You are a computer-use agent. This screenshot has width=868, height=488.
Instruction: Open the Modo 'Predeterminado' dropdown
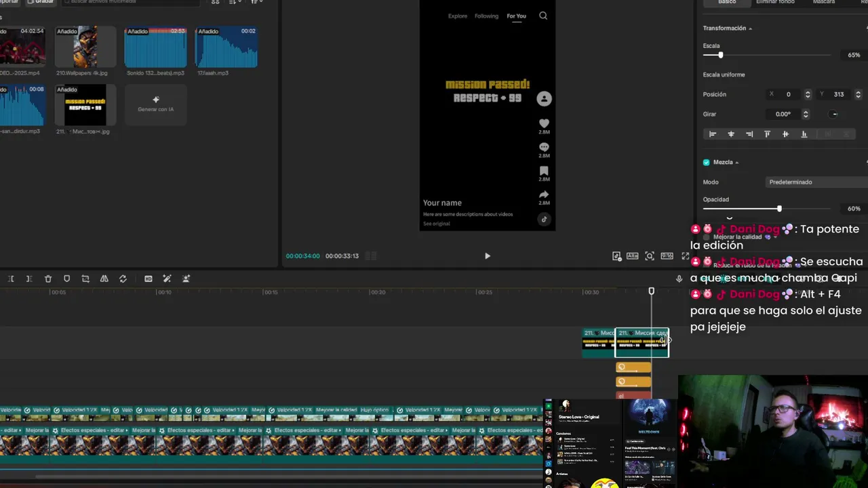tap(816, 182)
